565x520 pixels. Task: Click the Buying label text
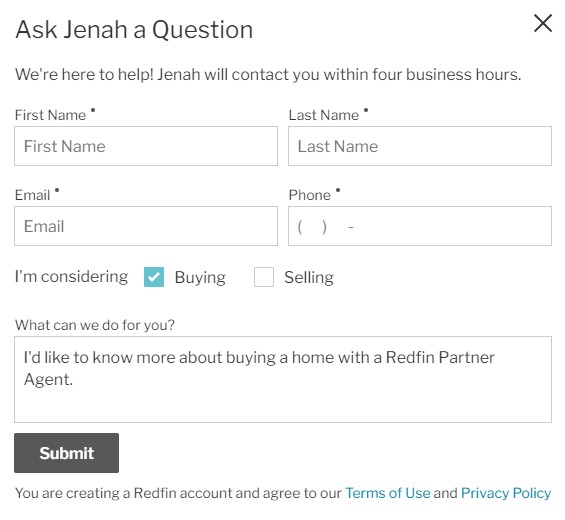(200, 277)
